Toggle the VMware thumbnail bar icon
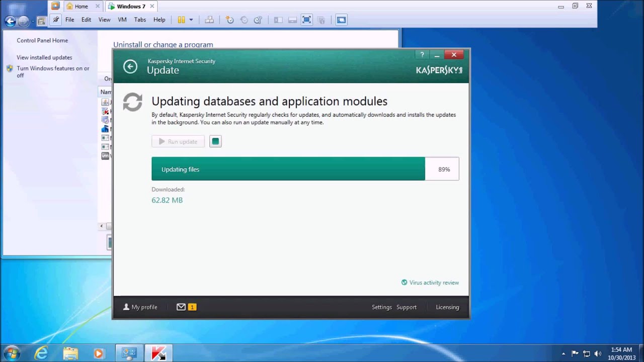Image resolution: width=644 pixels, height=362 pixels. coord(292,20)
